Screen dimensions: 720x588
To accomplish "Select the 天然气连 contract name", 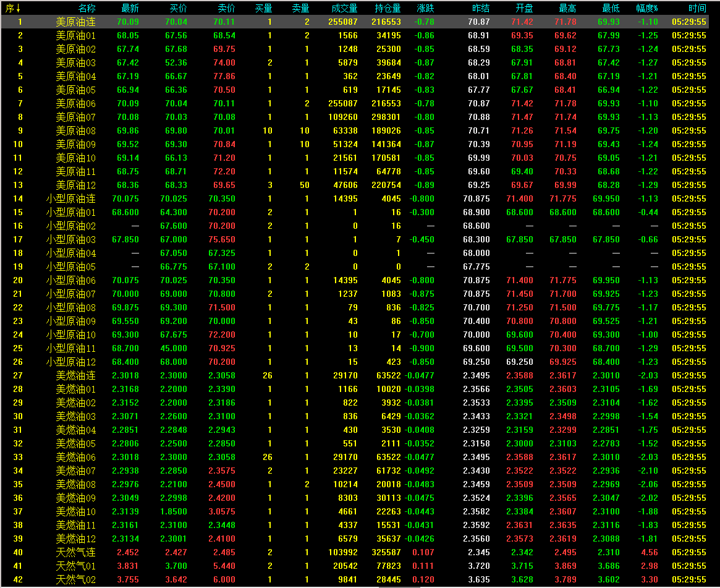I will (x=75, y=552).
